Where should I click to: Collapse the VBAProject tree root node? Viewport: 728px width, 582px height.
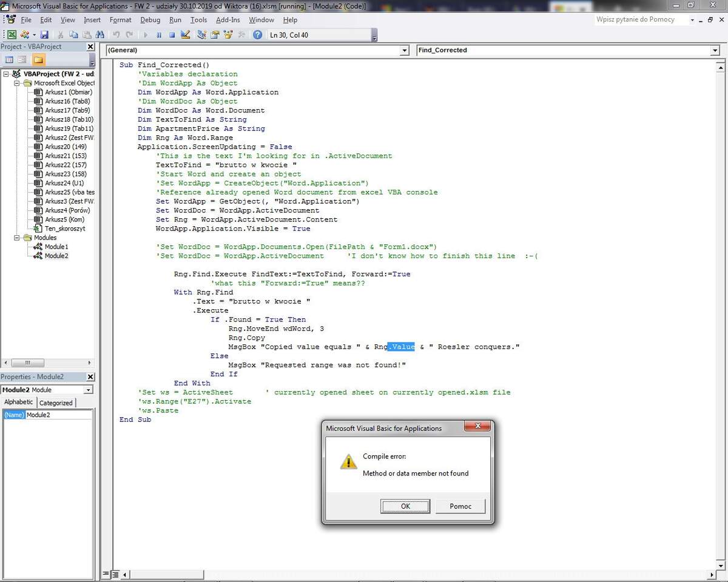click(x=6, y=74)
